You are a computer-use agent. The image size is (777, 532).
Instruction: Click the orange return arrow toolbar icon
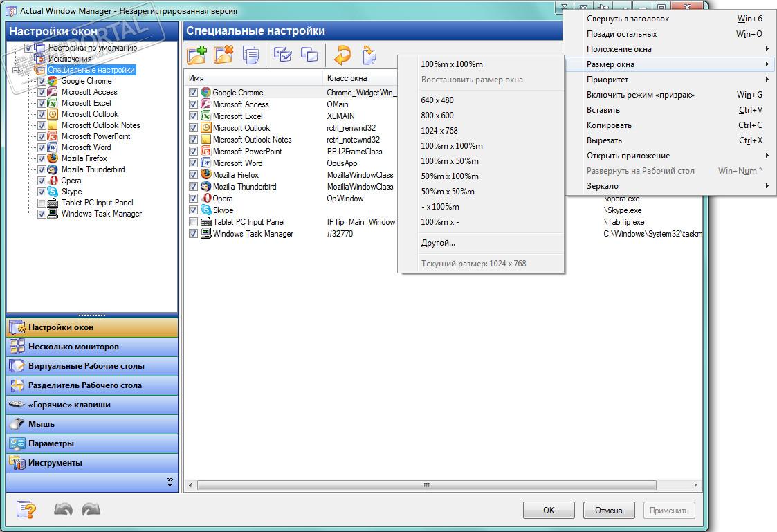point(342,55)
